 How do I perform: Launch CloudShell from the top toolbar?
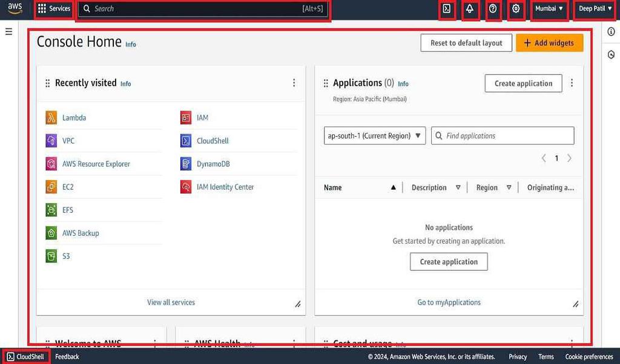coord(447,9)
